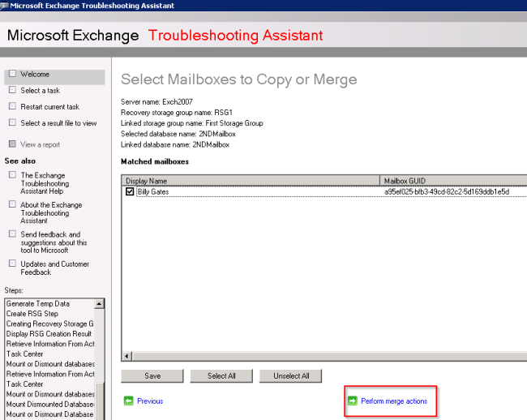Select Mount Dismounted Database step

[50, 405]
